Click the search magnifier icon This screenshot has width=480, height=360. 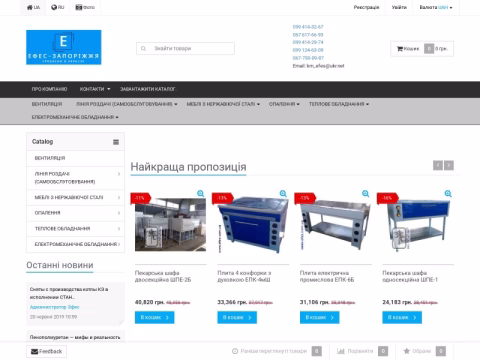[143, 49]
